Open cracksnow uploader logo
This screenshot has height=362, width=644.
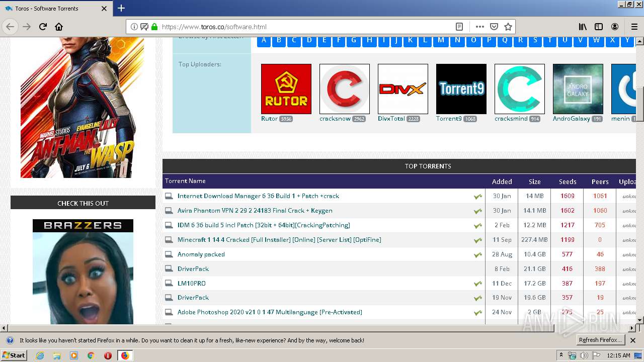pyautogui.click(x=345, y=89)
